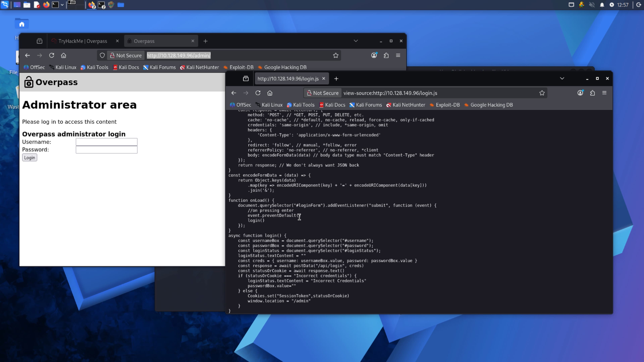This screenshot has width=644, height=362.
Task: Open new tab in Overpass window
Action: 205,41
